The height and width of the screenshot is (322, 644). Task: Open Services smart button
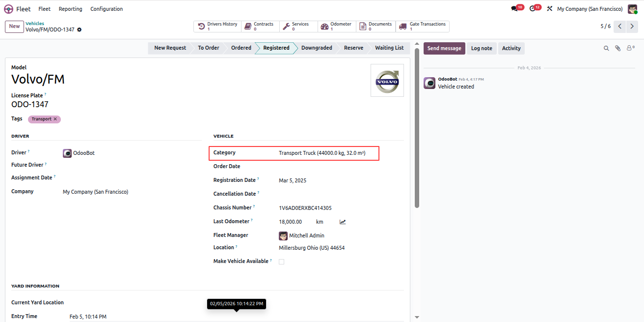(298, 27)
